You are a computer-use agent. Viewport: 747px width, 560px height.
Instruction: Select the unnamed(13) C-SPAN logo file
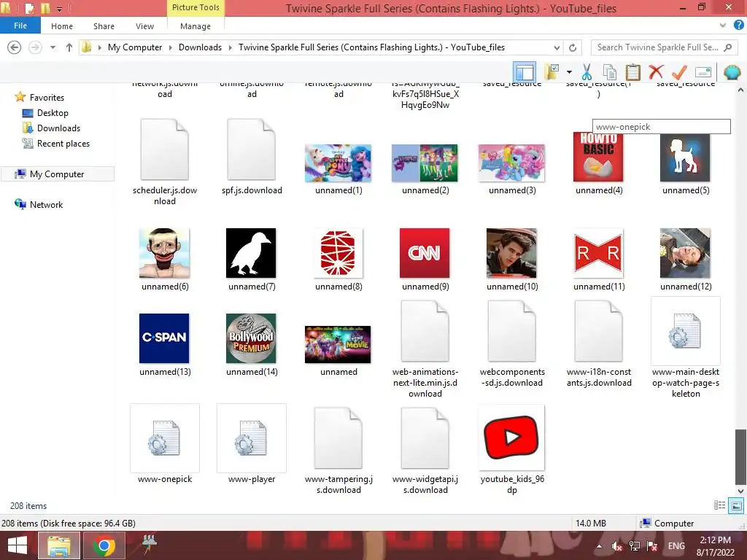click(164, 338)
